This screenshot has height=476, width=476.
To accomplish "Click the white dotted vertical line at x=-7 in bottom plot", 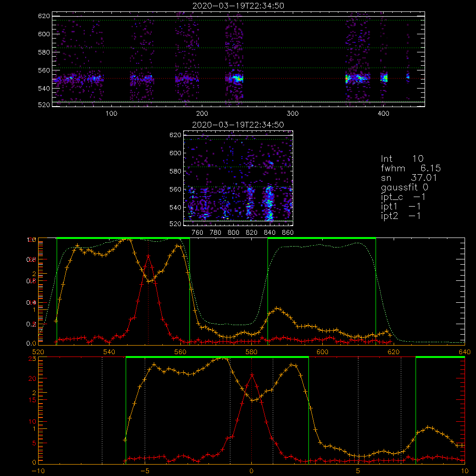I will (102, 410).
